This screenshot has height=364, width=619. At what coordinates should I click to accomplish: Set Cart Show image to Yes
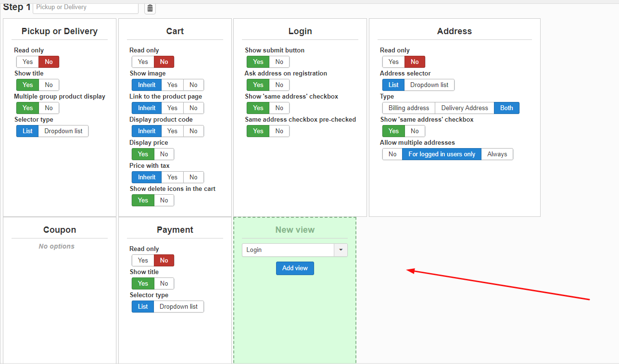click(173, 85)
